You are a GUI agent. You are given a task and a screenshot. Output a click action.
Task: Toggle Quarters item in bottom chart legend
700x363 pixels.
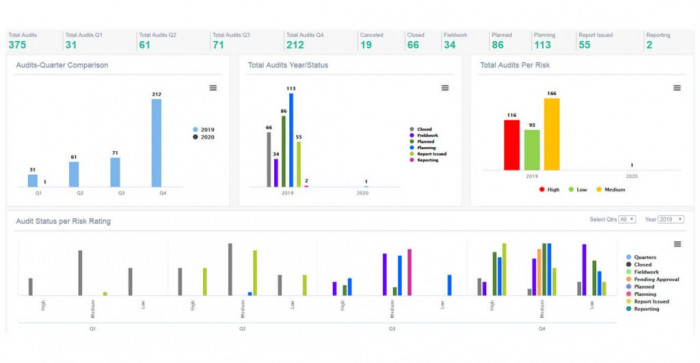coord(641,257)
